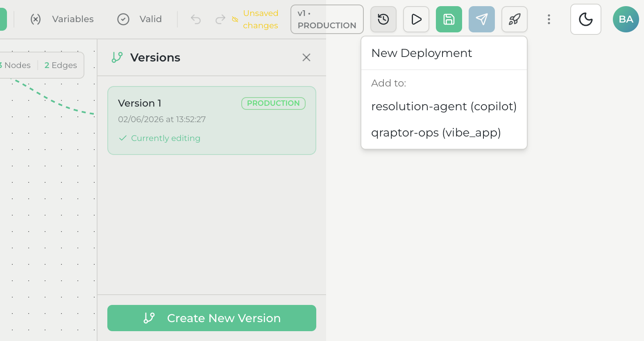
Task: Click the 2 Edges counter
Action: pos(61,65)
